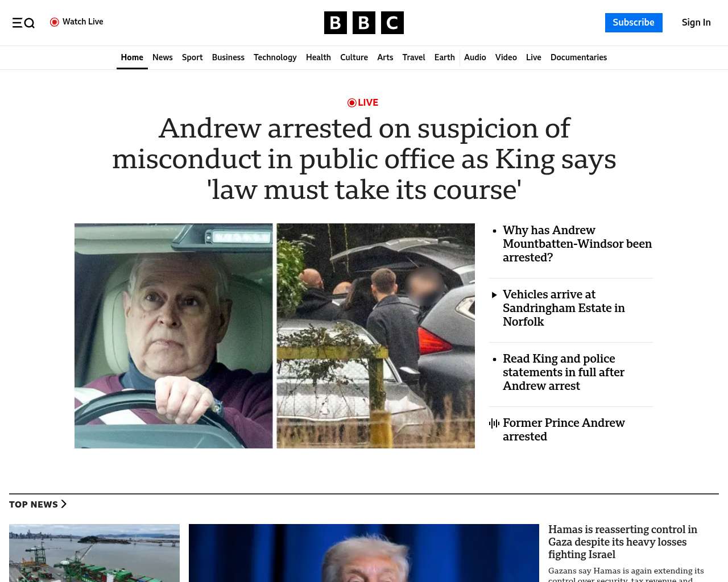This screenshot has width=728, height=582.
Task: Go to the BBC logo homepage
Action: [x=364, y=23]
